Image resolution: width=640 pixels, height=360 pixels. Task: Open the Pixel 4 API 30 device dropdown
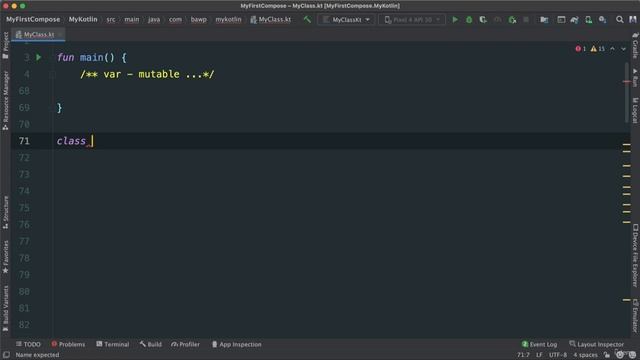tap(412, 19)
